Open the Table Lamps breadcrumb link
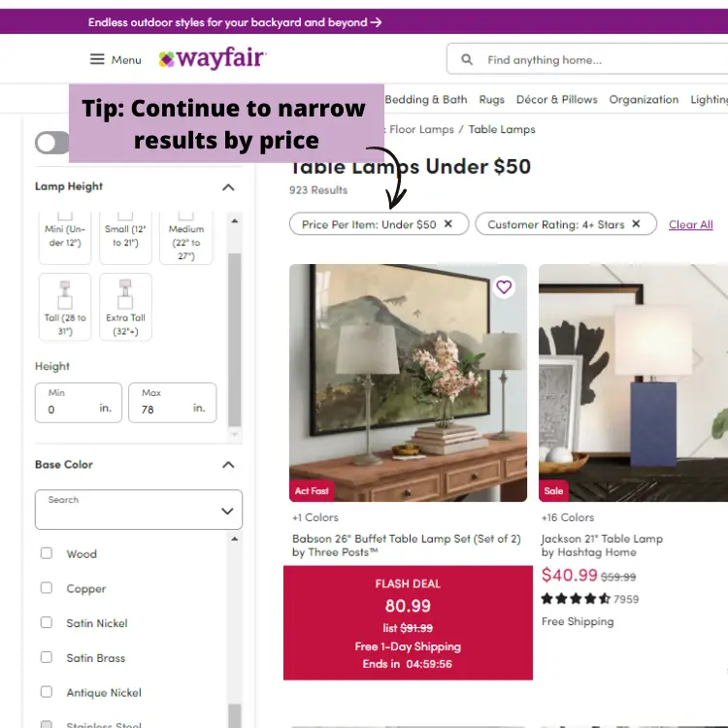The image size is (728, 728). pyautogui.click(x=502, y=129)
